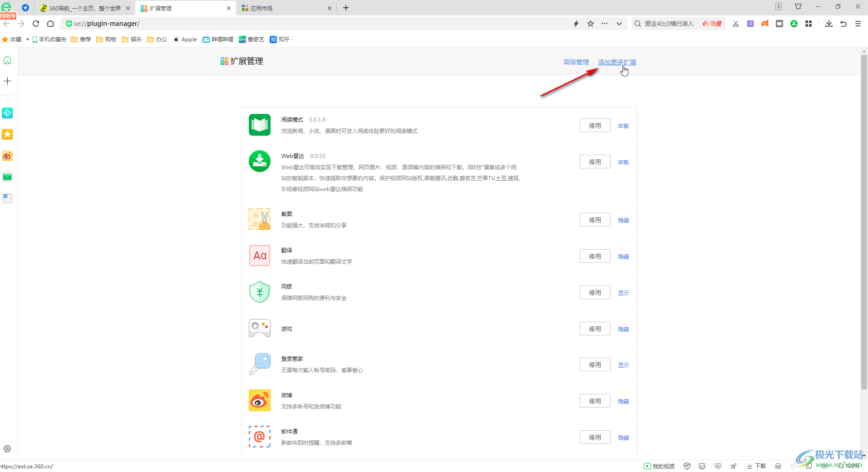Open 我的视频 in the status bar
Viewport: 868px width, 472px height.
coord(659,466)
